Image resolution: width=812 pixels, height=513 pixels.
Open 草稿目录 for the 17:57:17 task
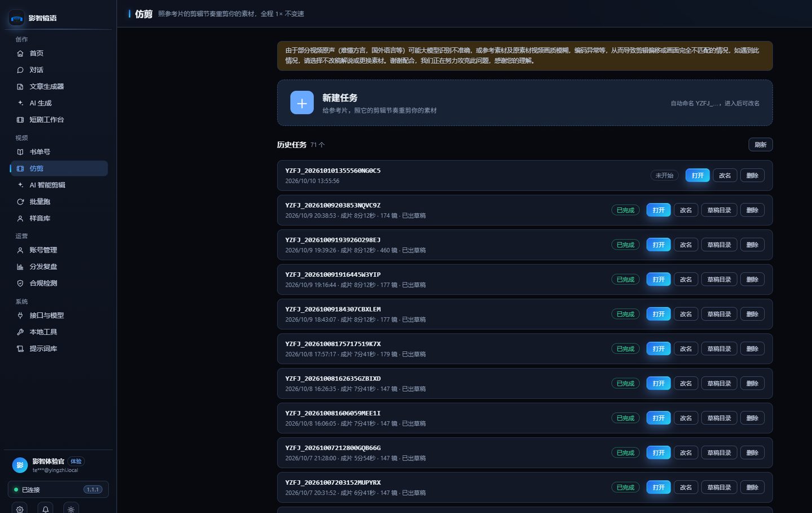tap(719, 349)
